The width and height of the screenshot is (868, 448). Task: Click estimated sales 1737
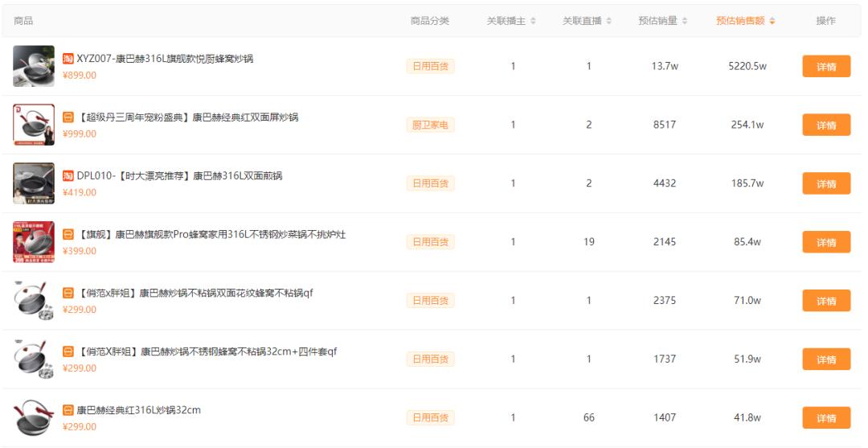665,360
